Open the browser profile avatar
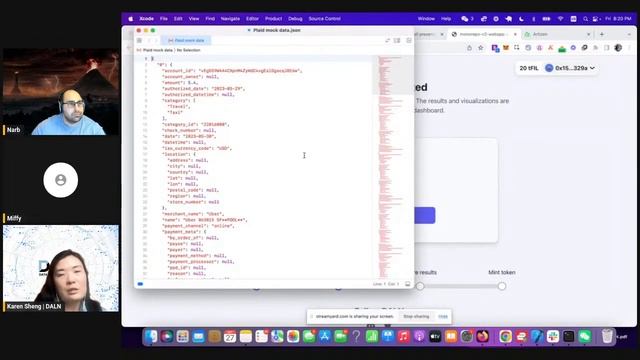Screen dimensions: 640x360 [618, 48]
